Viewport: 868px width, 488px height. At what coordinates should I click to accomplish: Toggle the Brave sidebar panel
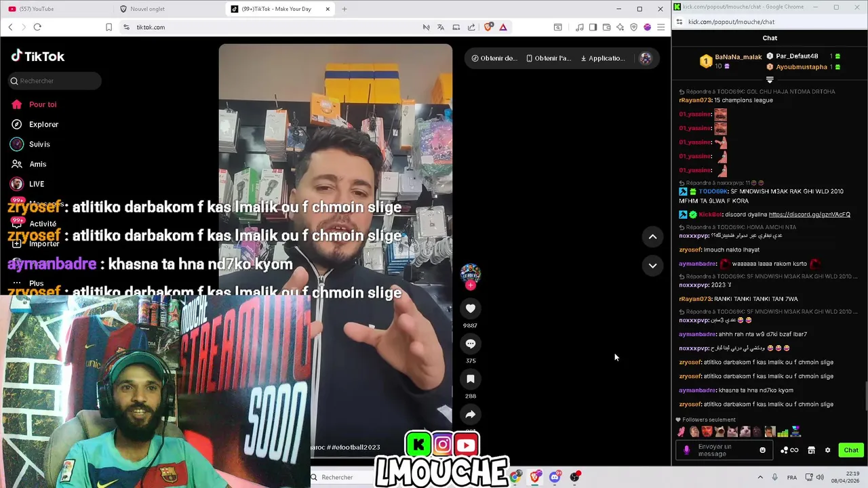(593, 27)
